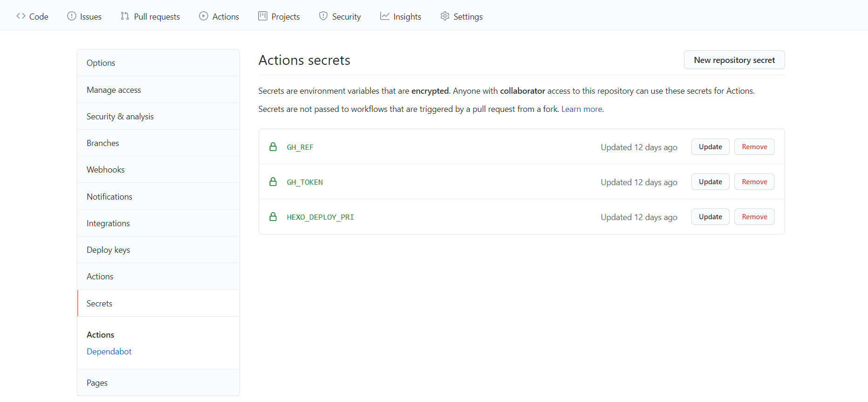This screenshot has height=402, width=868.
Task: Click the Pull requests icon
Action: 125,16
